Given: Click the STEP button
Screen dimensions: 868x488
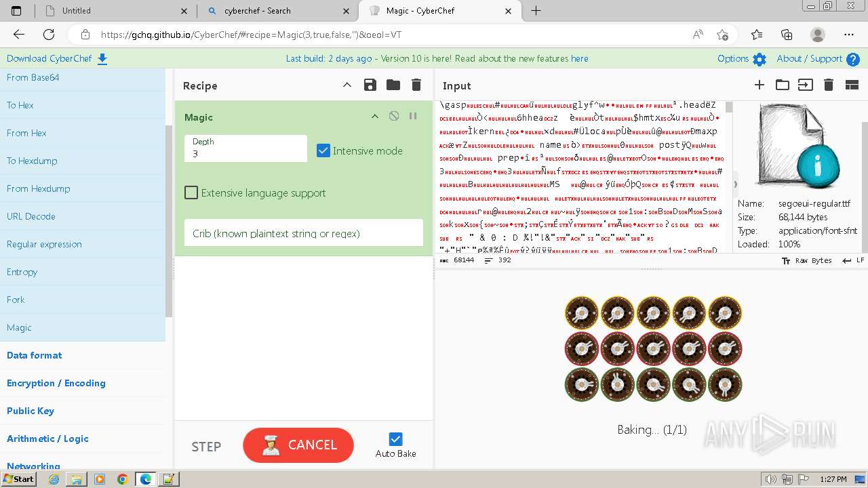Looking at the screenshot, I should coord(206,447).
